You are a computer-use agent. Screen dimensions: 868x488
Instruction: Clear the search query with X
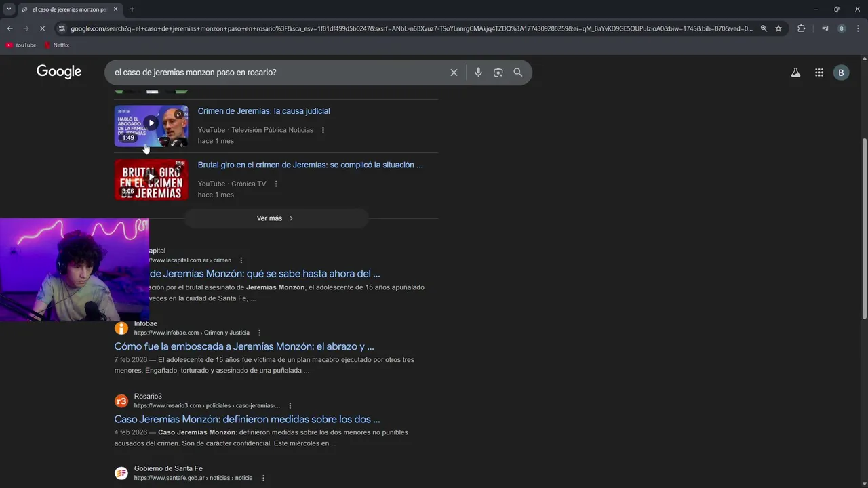[x=454, y=73]
